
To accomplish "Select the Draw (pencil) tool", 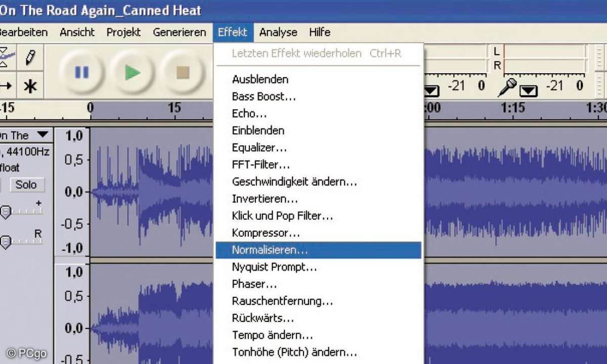I will (31, 58).
